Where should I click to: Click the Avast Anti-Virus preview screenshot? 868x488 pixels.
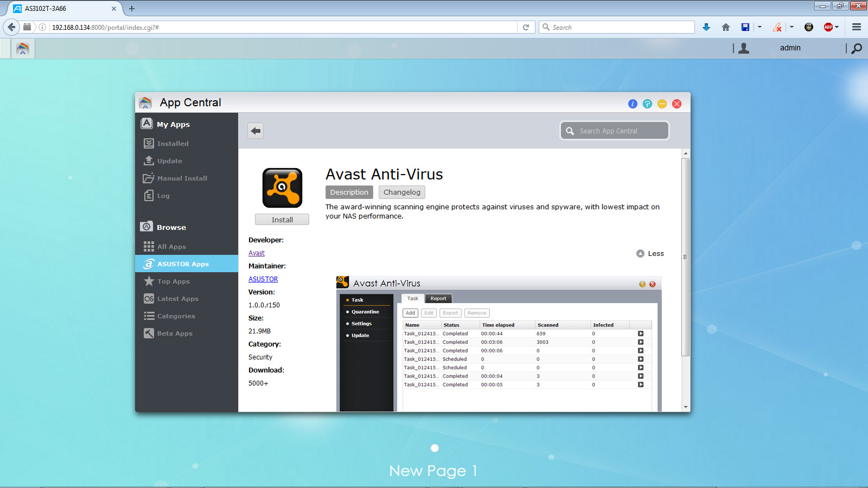(499, 344)
